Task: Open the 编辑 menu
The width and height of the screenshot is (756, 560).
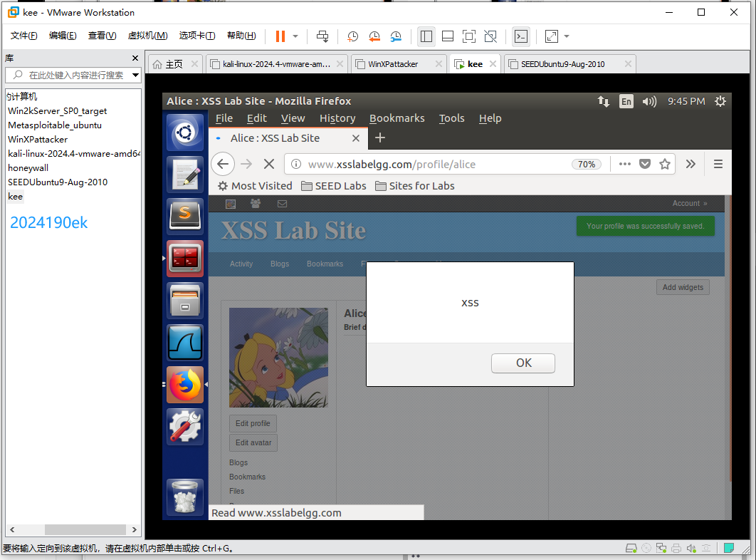Action: (63, 36)
